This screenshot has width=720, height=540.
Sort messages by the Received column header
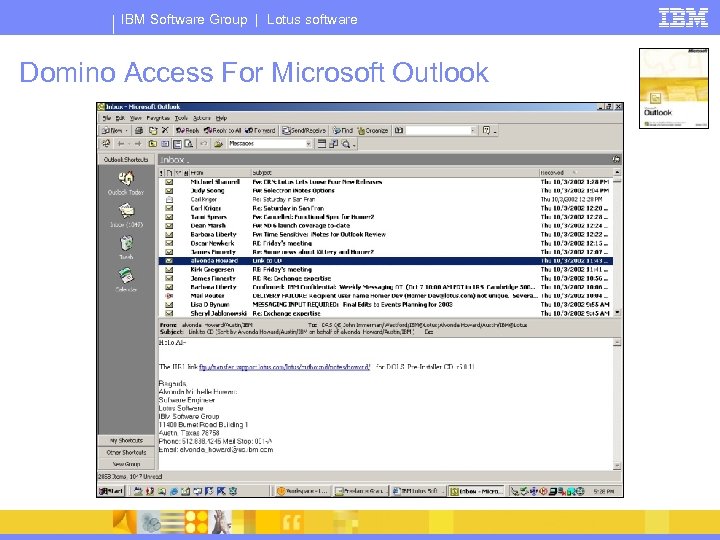coord(576,173)
